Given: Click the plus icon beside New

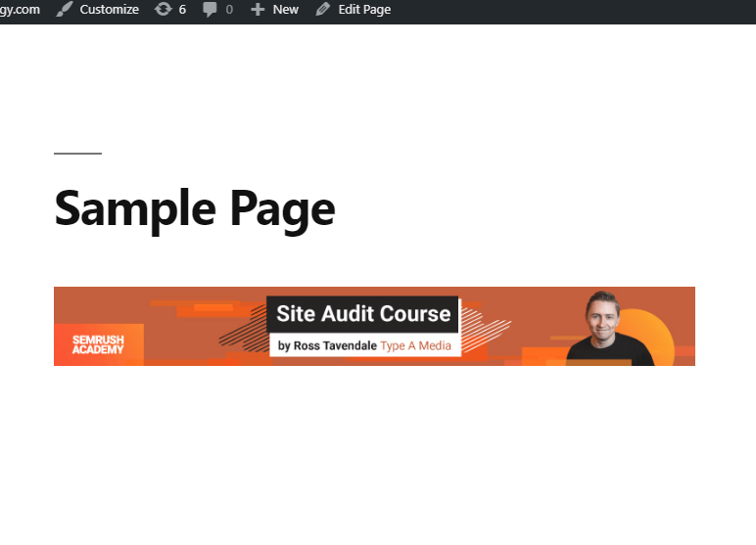Looking at the screenshot, I should pos(258,10).
